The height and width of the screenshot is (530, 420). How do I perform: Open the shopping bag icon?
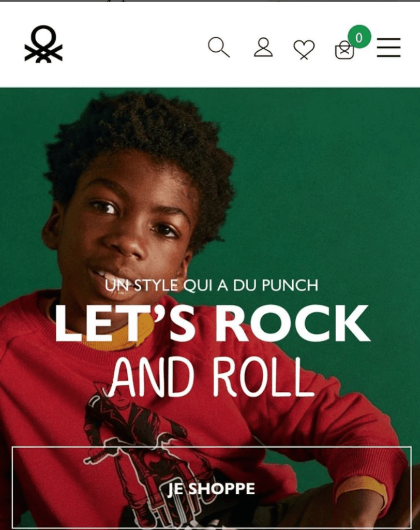point(344,50)
